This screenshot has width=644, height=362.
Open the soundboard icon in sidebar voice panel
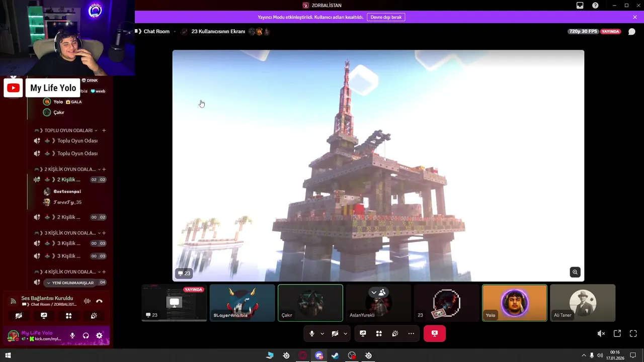pyautogui.click(x=94, y=316)
